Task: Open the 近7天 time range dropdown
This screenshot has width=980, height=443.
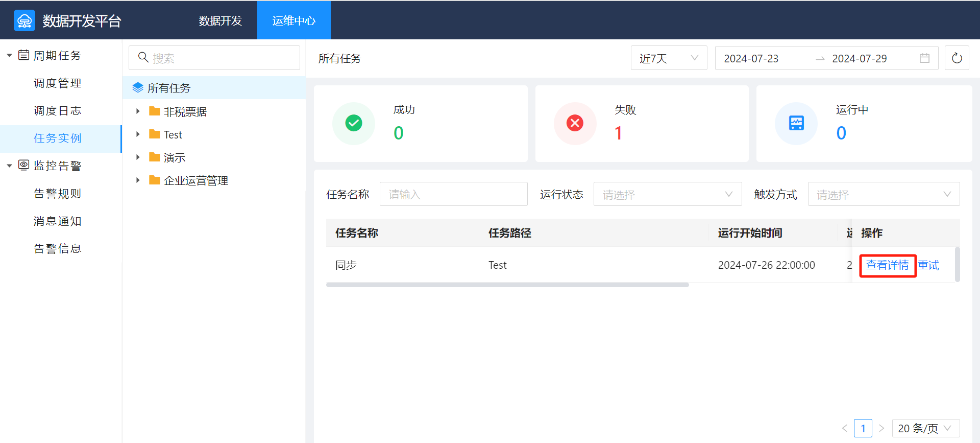Action: [x=669, y=58]
